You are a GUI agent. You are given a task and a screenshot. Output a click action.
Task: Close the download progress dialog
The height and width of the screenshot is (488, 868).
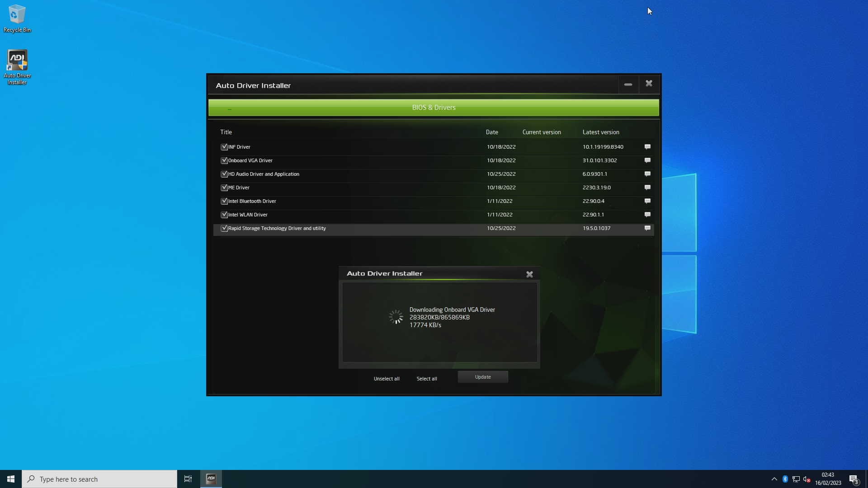point(529,274)
